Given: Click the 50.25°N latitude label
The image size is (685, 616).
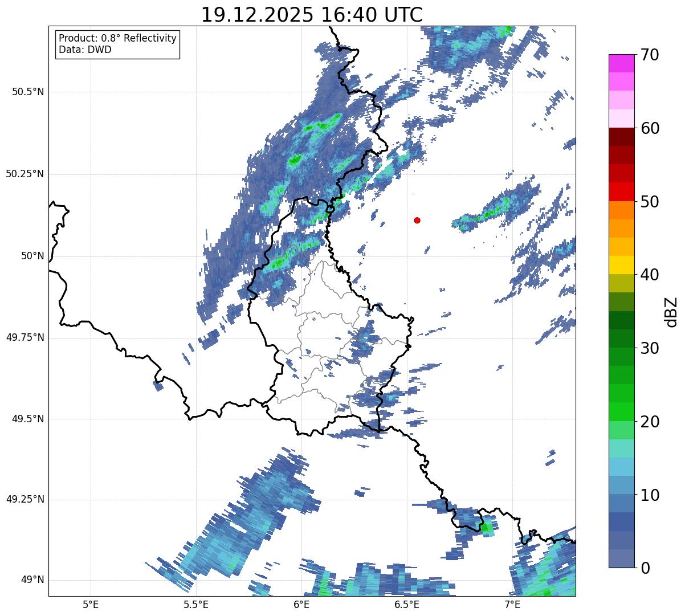Looking at the screenshot, I should coord(25,174).
